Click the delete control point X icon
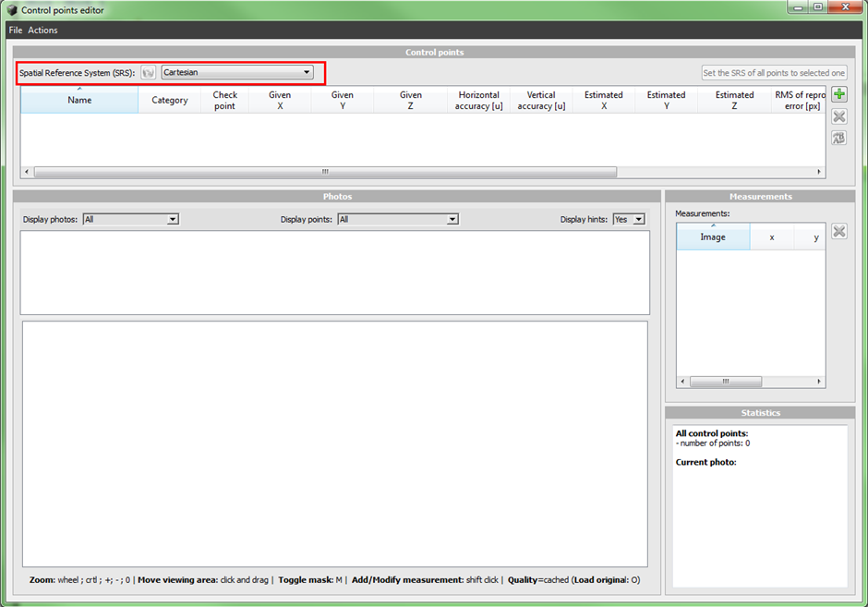Screen dimensions: 868x607 tap(839, 116)
